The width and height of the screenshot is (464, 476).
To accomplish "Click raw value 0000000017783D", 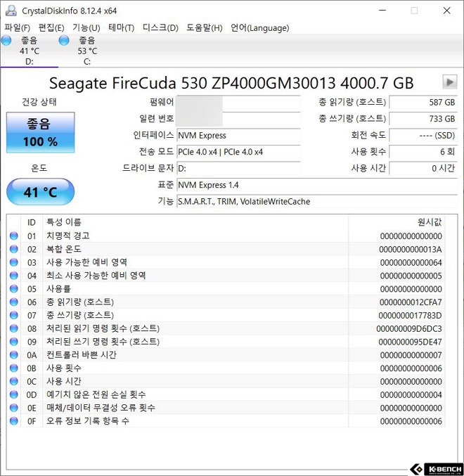I will click(x=410, y=316).
